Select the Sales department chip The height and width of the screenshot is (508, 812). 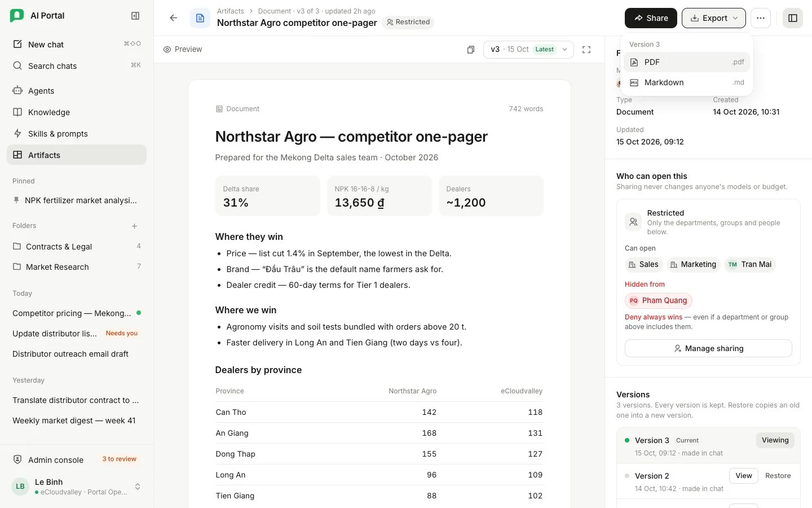[643, 264]
